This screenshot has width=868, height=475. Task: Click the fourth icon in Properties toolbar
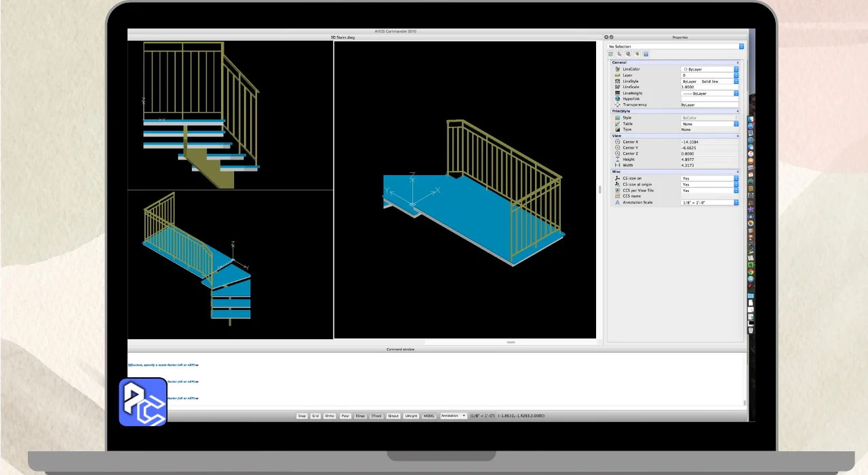637,54
